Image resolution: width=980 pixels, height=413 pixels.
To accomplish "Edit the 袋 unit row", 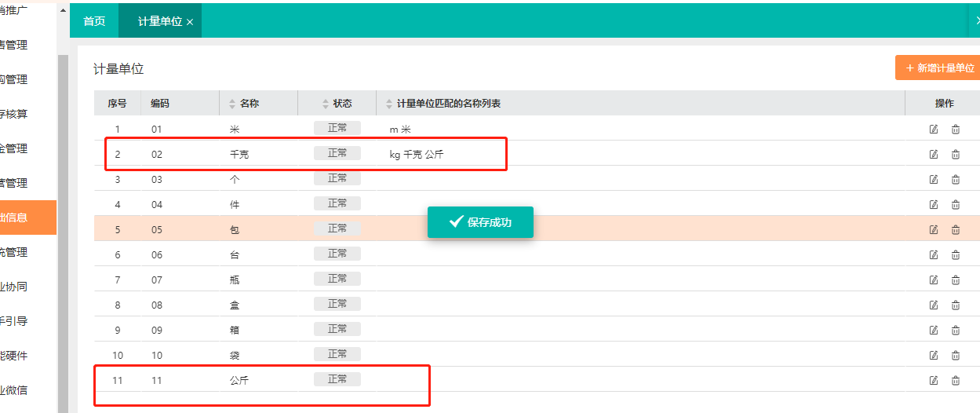I will tap(934, 356).
